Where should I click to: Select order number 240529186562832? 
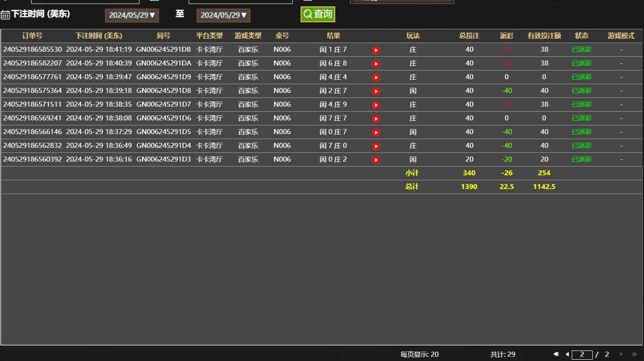[32, 145]
